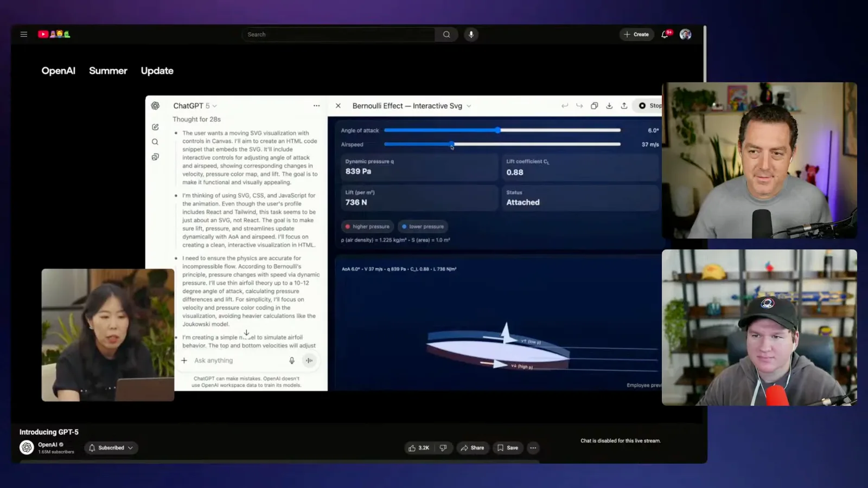Open the YouTube hamburger menu

24,34
